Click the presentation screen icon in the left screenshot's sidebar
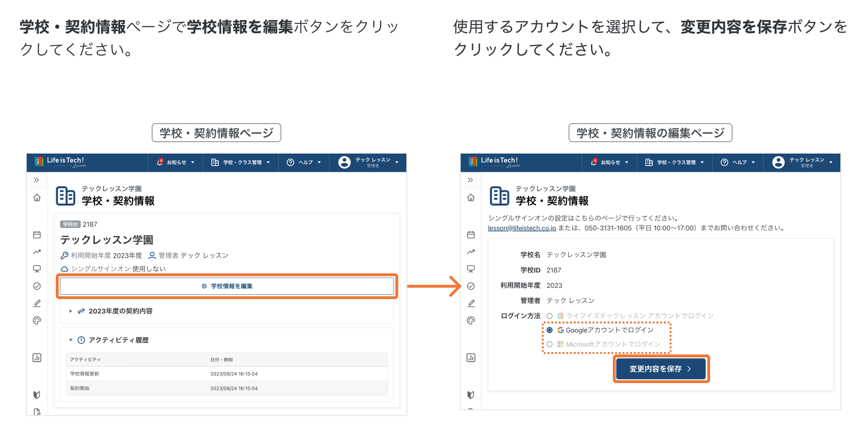The height and width of the screenshot is (437, 868). [x=37, y=269]
